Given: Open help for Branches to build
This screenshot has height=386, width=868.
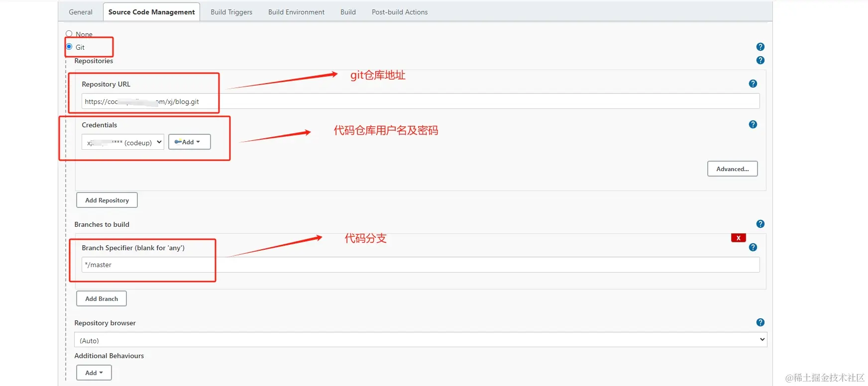Looking at the screenshot, I should point(760,224).
